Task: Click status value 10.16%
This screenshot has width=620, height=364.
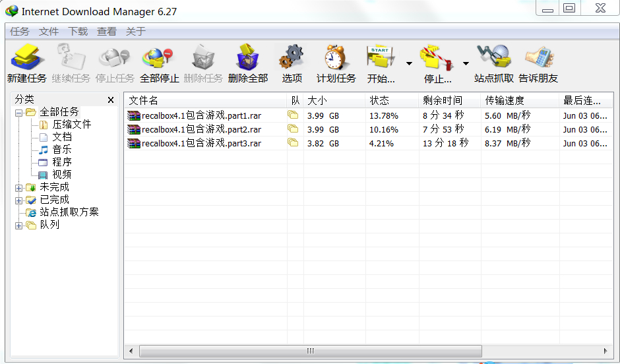Action: point(384,130)
